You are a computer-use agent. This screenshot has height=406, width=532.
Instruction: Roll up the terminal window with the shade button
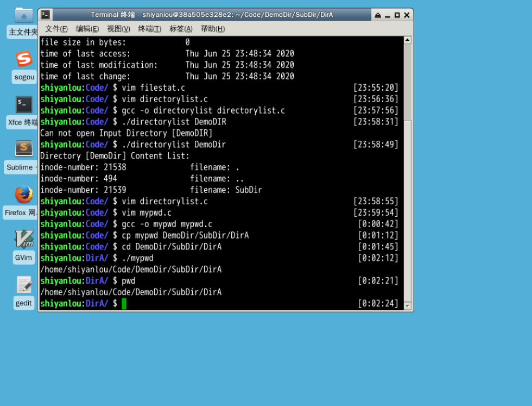click(378, 15)
